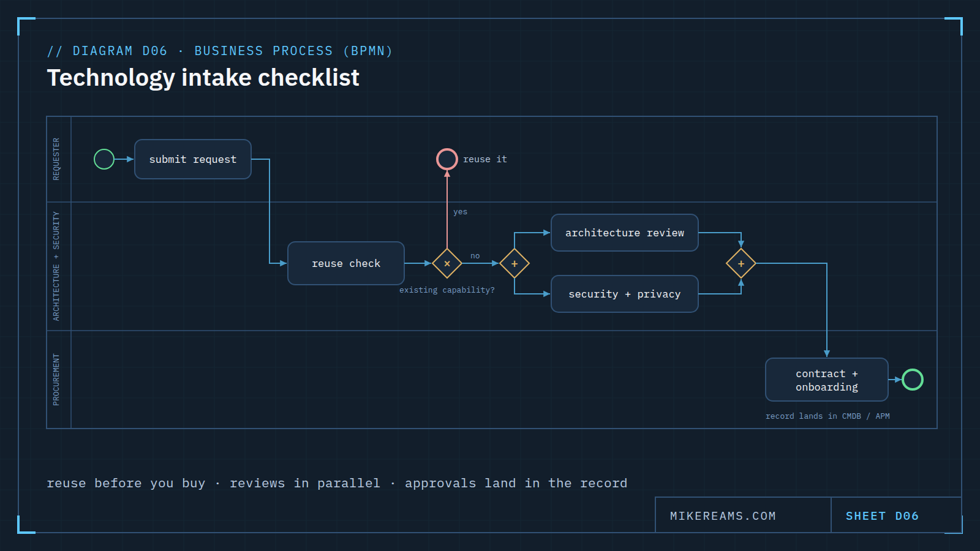
Task: Click the 'Technology intake checklist' title
Action: coord(203,78)
